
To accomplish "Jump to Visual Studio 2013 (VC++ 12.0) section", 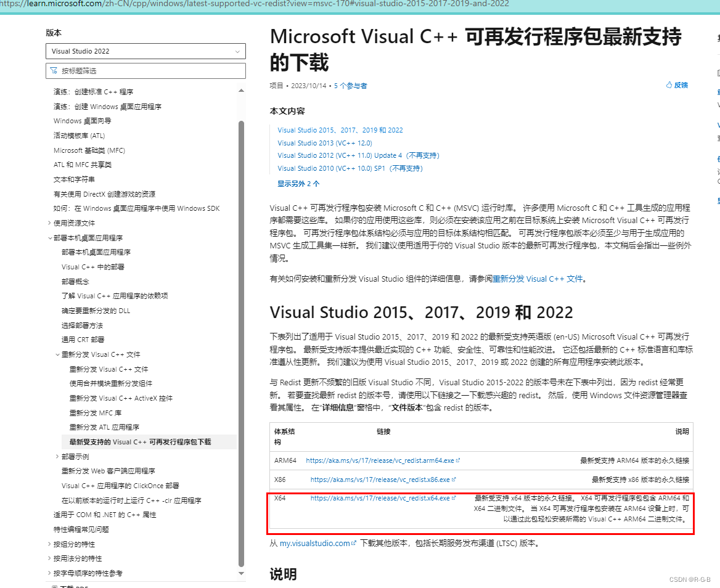I will click(325, 143).
